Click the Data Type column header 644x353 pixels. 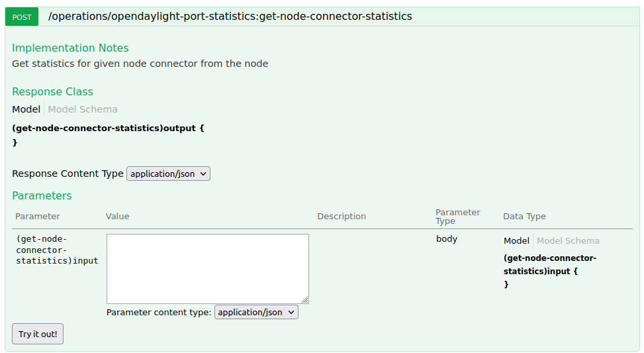524,217
